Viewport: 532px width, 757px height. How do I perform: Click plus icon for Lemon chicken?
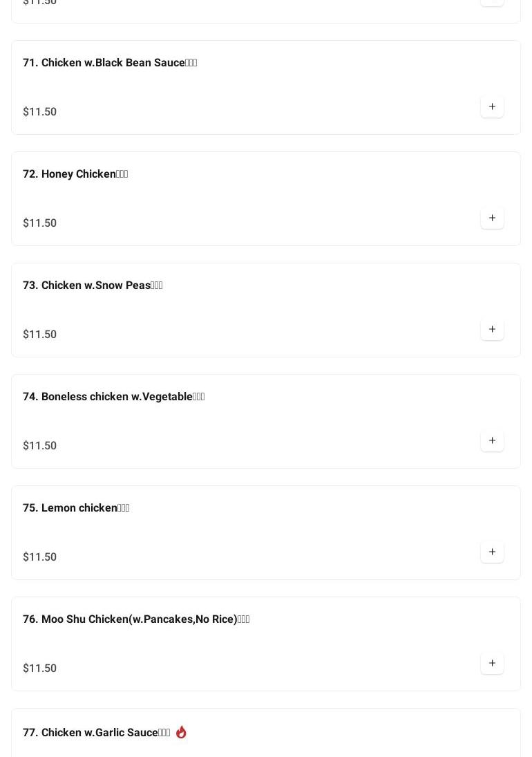492,552
